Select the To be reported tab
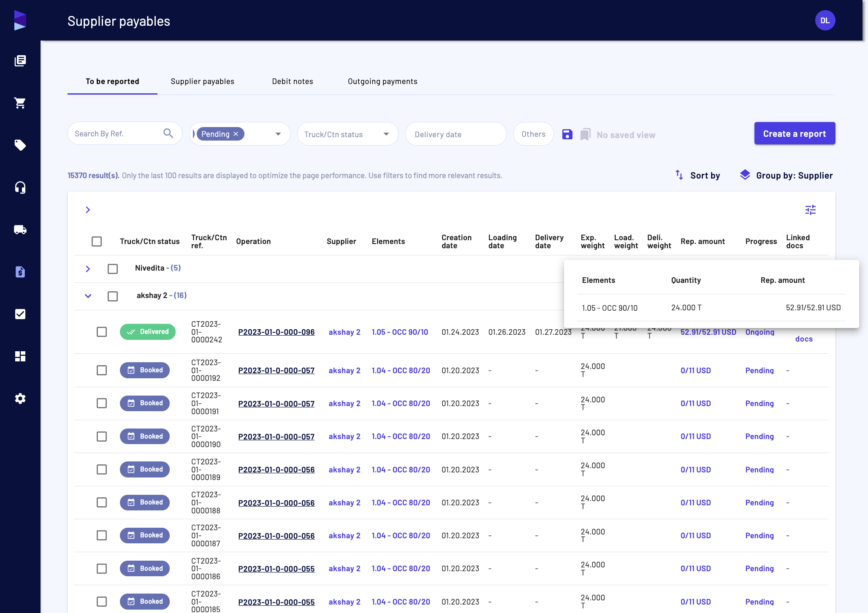This screenshot has height=613, width=868. (112, 81)
